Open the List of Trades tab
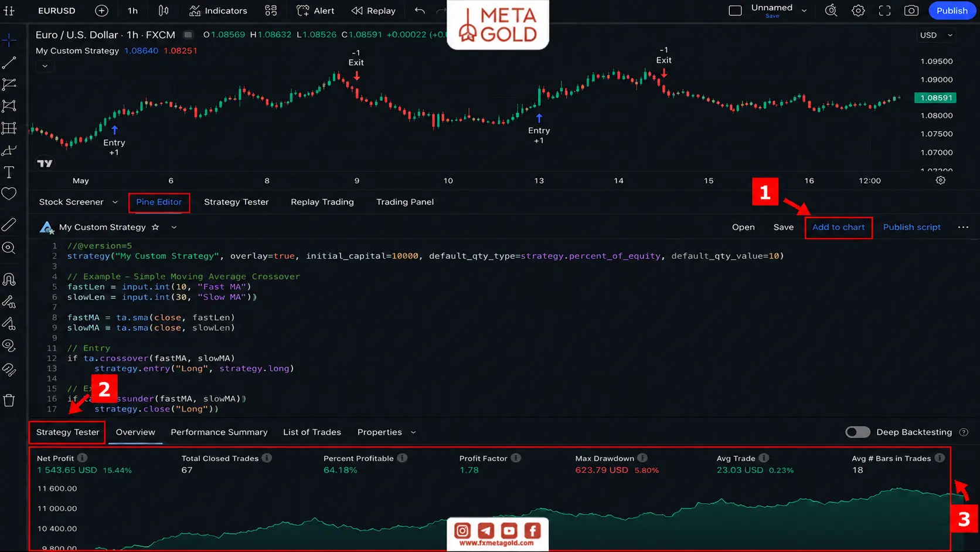This screenshot has width=980, height=552. click(312, 432)
